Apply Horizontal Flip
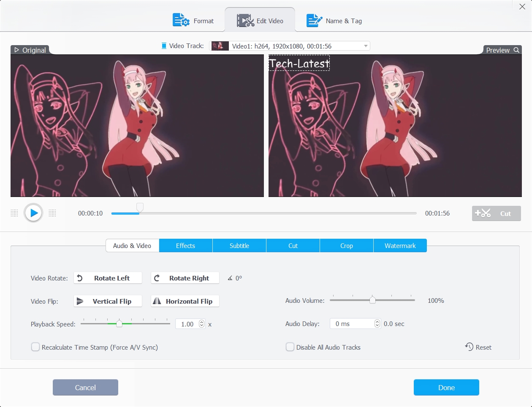This screenshot has width=532, height=407. [x=185, y=301]
